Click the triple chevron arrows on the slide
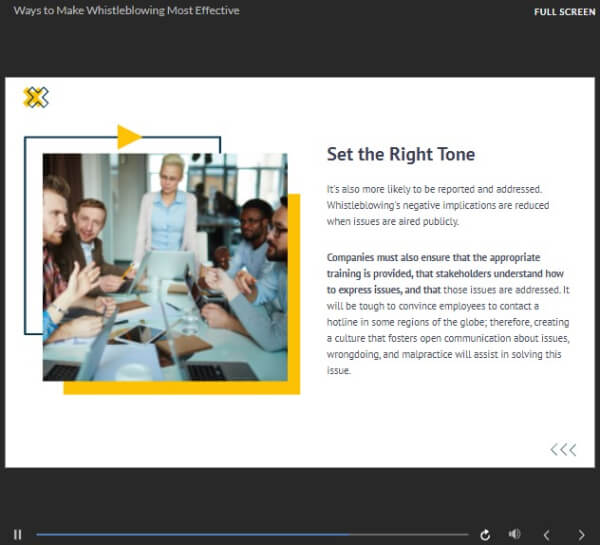 563,449
